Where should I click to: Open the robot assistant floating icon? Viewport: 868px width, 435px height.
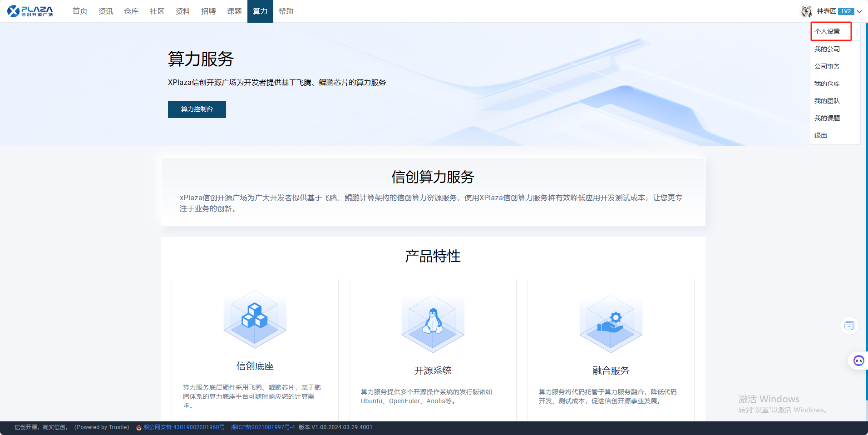pos(858,361)
